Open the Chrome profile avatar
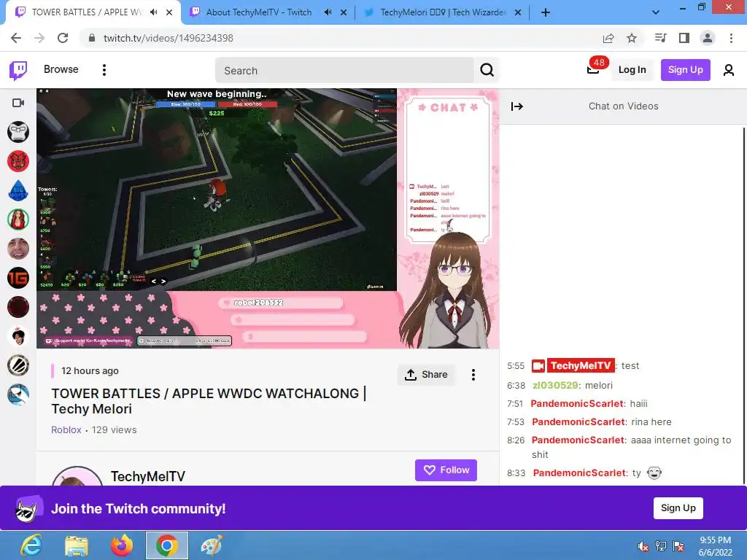 pos(708,38)
